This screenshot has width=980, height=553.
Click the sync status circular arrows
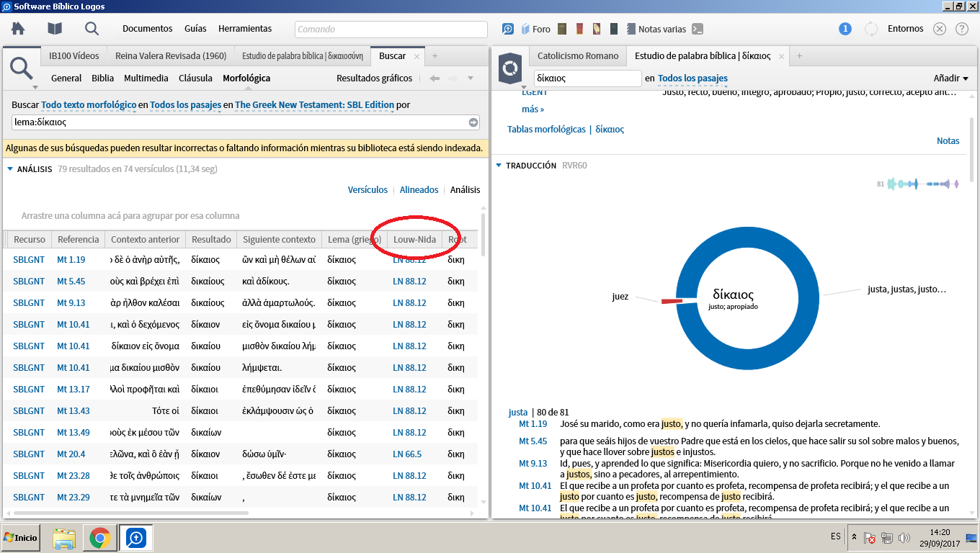tap(871, 29)
